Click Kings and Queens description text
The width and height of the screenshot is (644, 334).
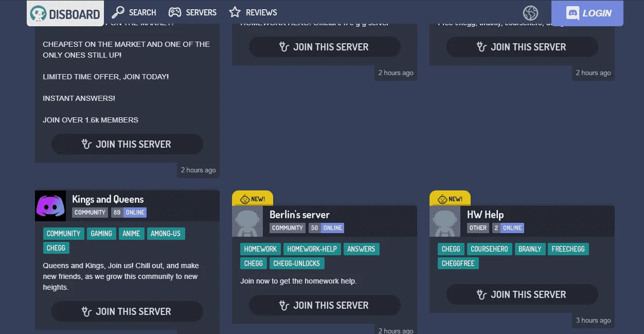coord(121,276)
